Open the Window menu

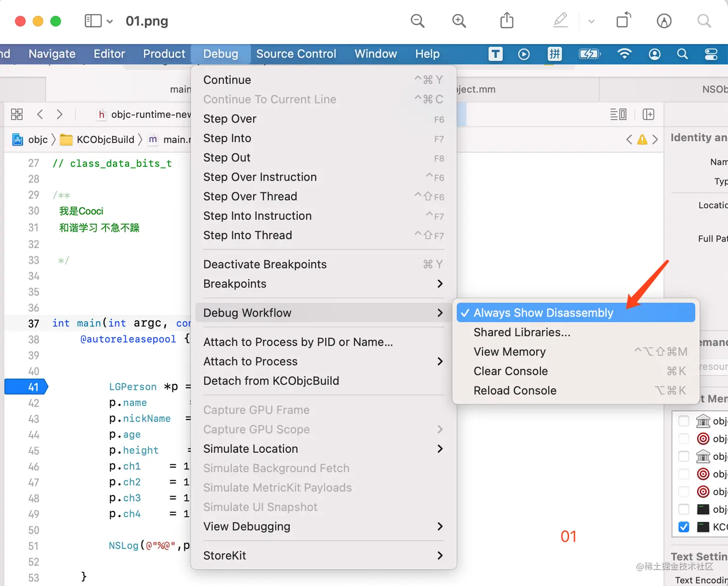click(x=376, y=54)
